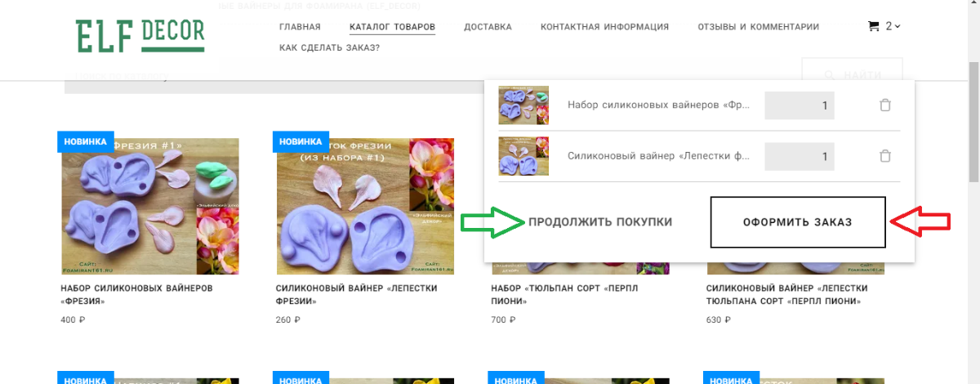Viewport: 980px width, 384px height.
Task: Open first cart item thumbnail image
Action: tap(523, 105)
